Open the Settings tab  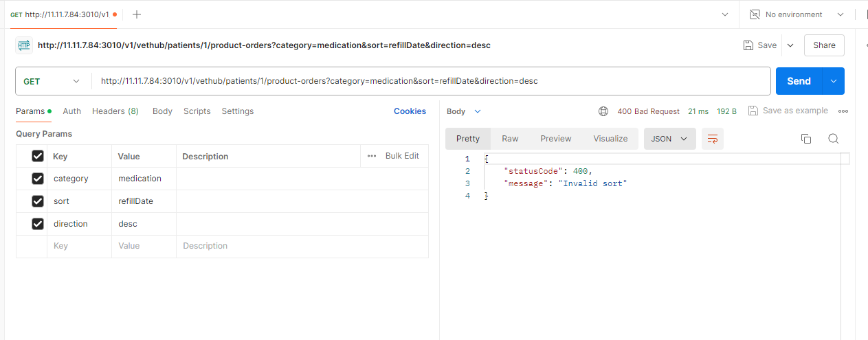coord(238,111)
